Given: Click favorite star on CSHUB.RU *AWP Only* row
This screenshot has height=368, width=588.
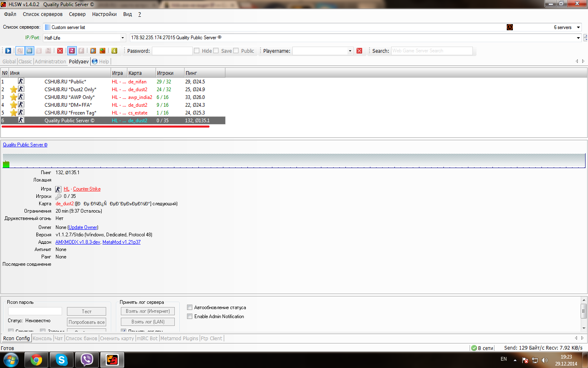Looking at the screenshot, I should click(x=13, y=97).
